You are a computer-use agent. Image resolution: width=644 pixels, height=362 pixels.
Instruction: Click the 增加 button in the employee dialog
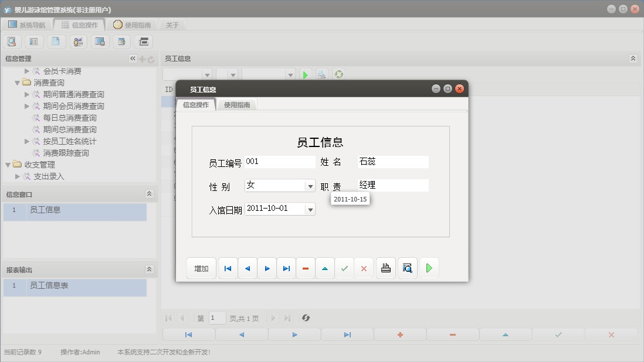(201, 268)
